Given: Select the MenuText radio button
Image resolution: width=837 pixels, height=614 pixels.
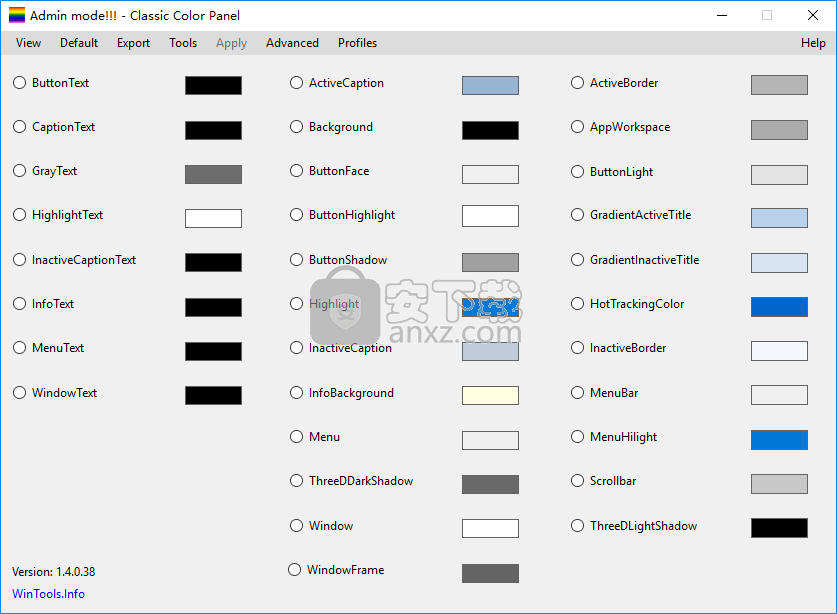Looking at the screenshot, I should 20,348.
